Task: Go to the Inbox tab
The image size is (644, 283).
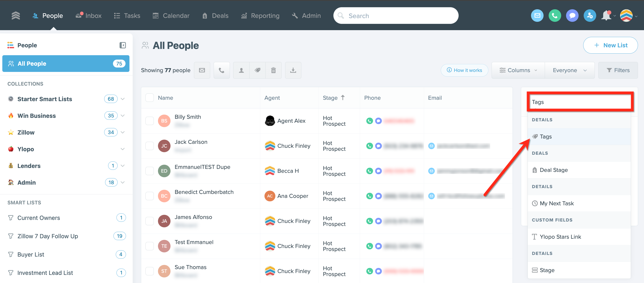Action: tap(88, 16)
